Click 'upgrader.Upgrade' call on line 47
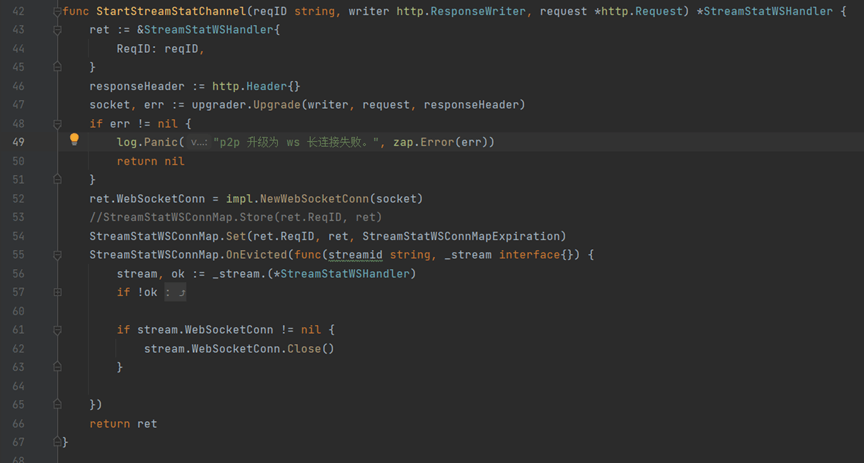Image resolution: width=864 pixels, height=463 pixels. pyautogui.click(x=246, y=105)
